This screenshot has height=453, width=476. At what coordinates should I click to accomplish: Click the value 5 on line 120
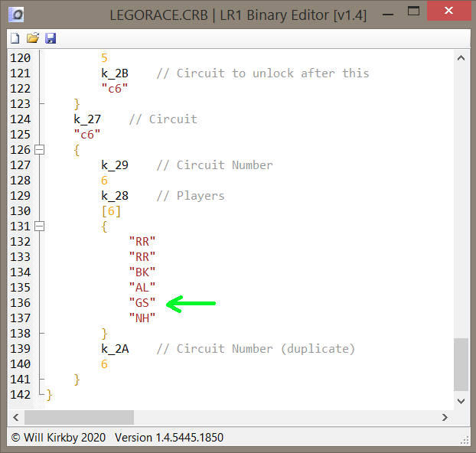click(104, 58)
